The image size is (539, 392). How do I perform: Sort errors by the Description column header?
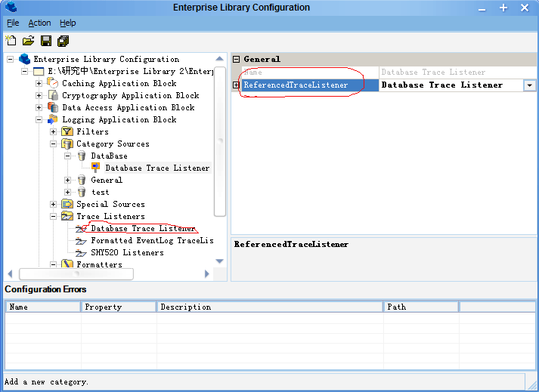click(x=270, y=307)
